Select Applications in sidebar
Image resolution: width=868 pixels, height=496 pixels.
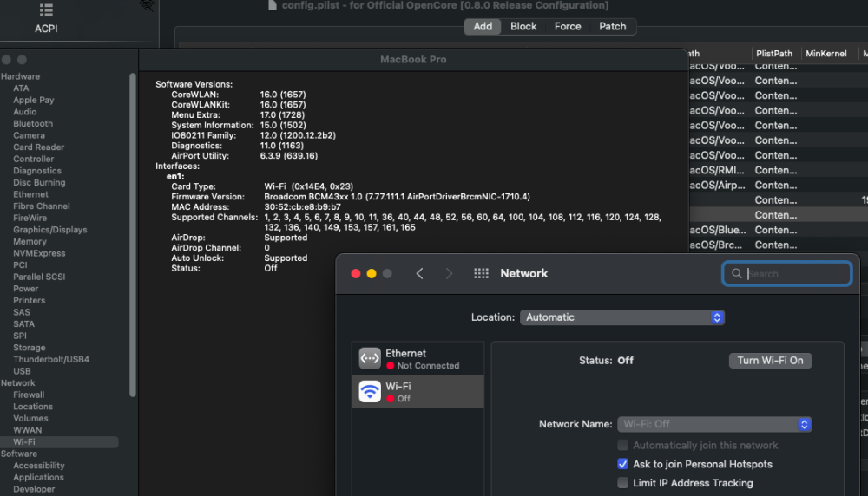point(38,477)
